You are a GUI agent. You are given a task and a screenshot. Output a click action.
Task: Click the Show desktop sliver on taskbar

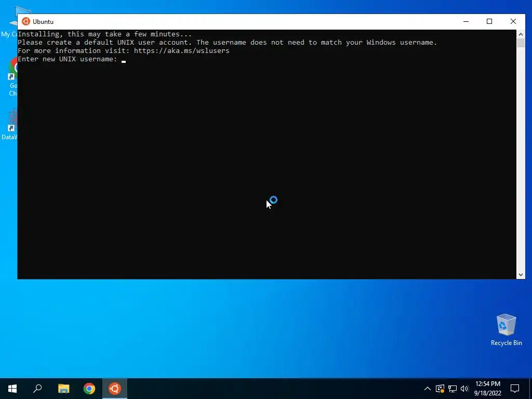point(530,389)
